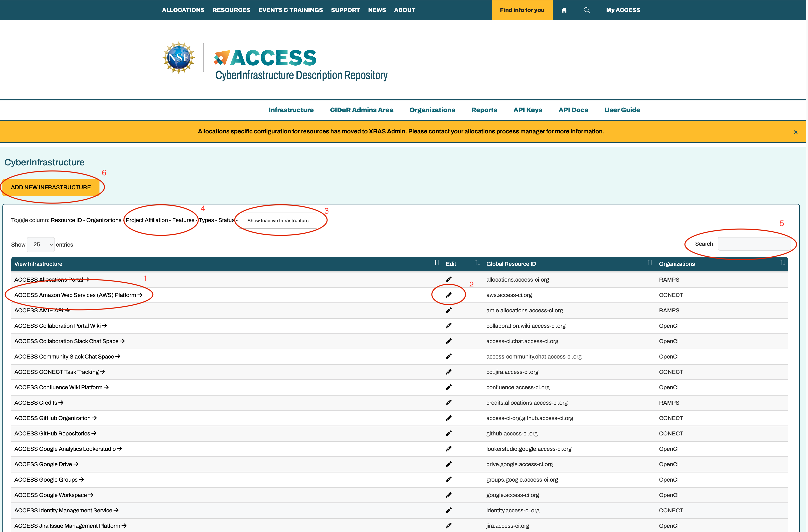Open the search magnifier icon
This screenshot has width=808, height=532.
(587, 10)
